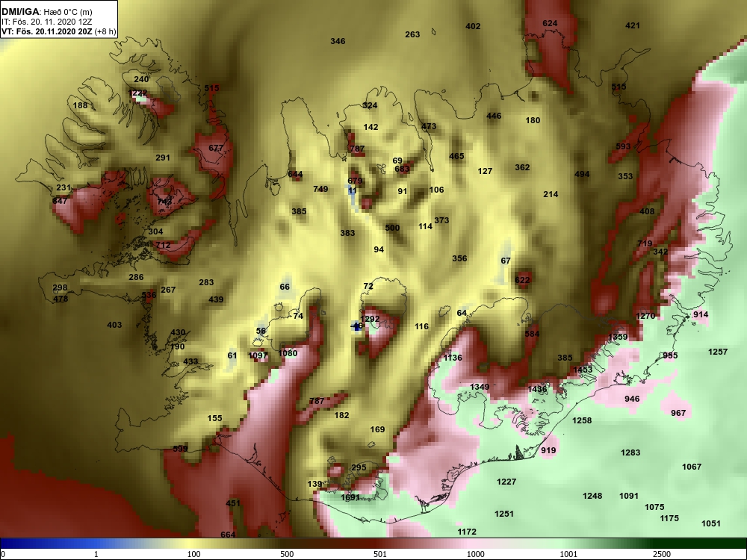
Task: Click the map value '967'
Action: 678,414
